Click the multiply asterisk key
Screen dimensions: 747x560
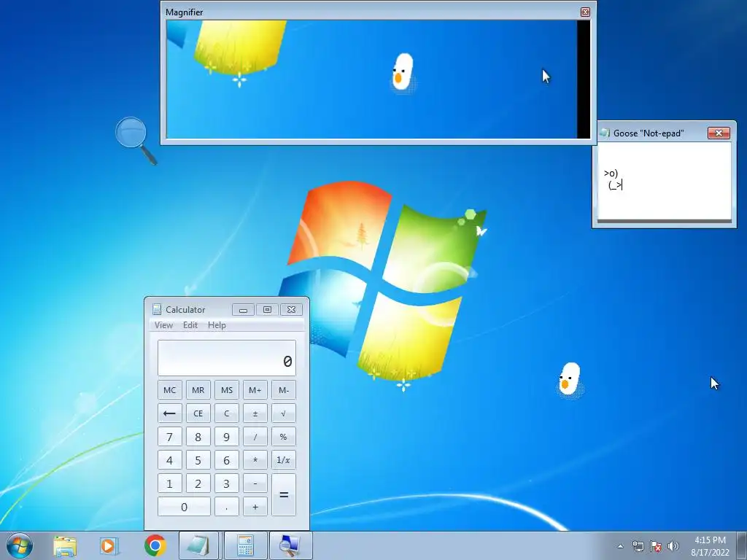pyautogui.click(x=255, y=460)
